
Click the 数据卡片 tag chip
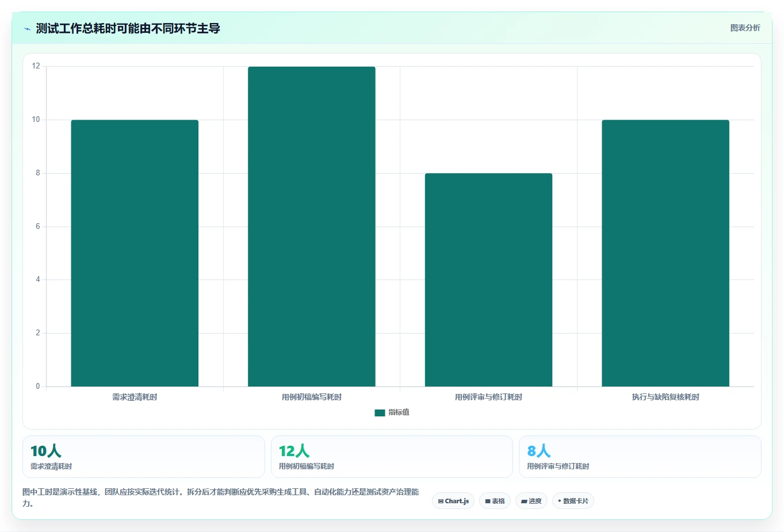(573, 501)
